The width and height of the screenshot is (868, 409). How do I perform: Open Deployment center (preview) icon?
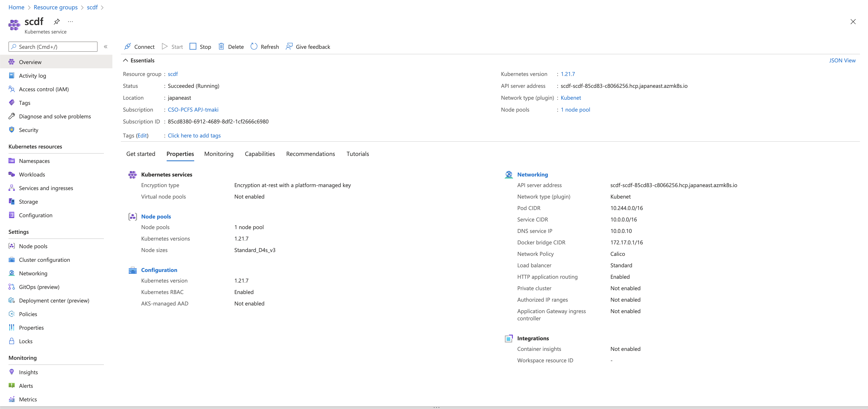tap(11, 300)
